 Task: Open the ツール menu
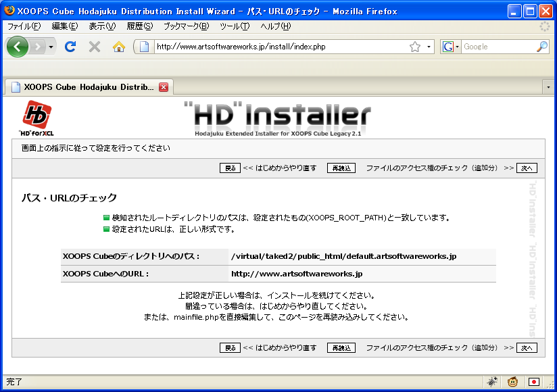pos(235,26)
